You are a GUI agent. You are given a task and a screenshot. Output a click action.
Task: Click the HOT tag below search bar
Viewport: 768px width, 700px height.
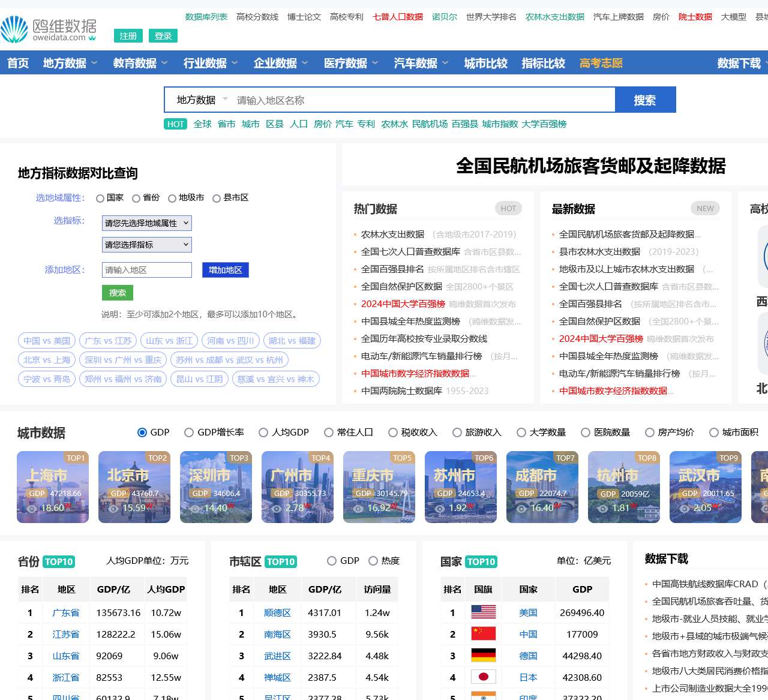click(176, 124)
